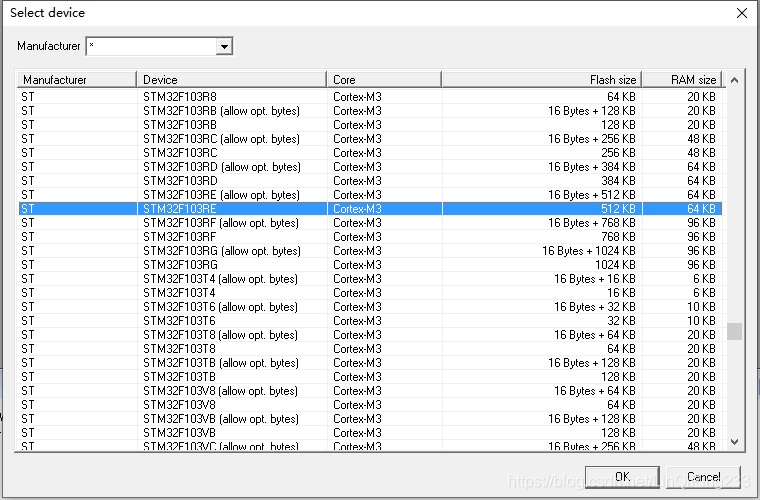This screenshot has height=500, width=760.
Task: Sort by the Manufacturer column header
Action: pyautogui.click(x=77, y=79)
